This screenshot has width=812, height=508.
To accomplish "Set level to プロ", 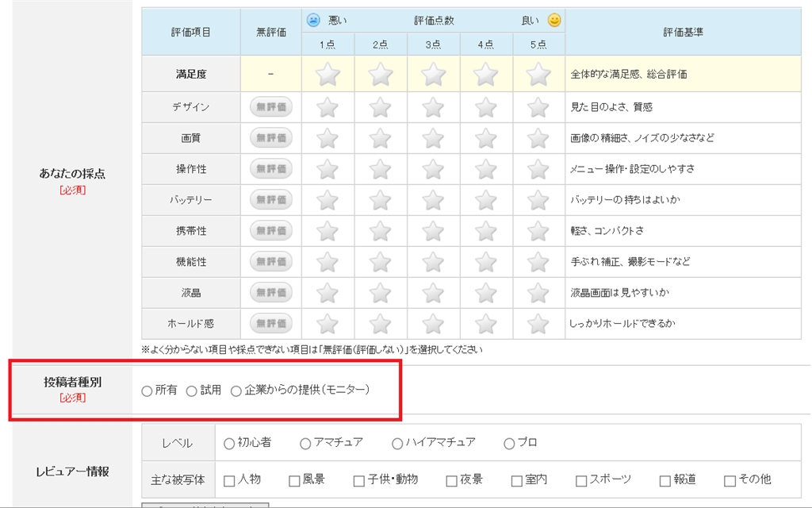I will pyautogui.click(x=509, y=444).
